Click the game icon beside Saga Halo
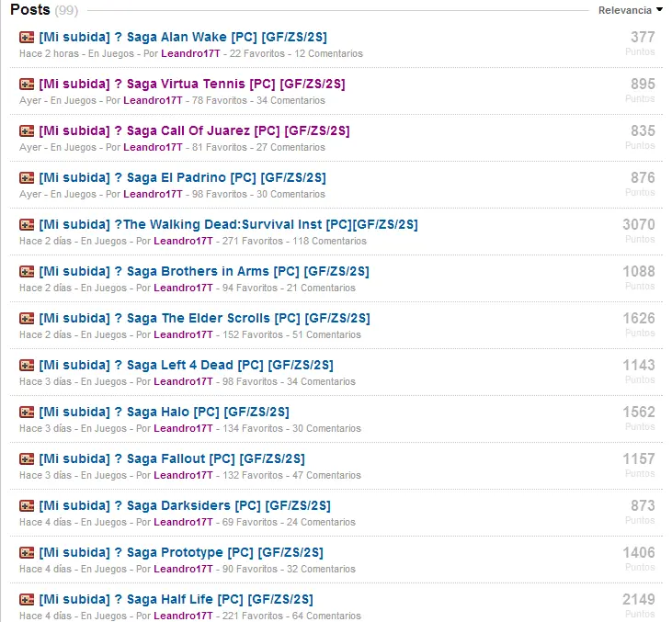 point(27,412)
